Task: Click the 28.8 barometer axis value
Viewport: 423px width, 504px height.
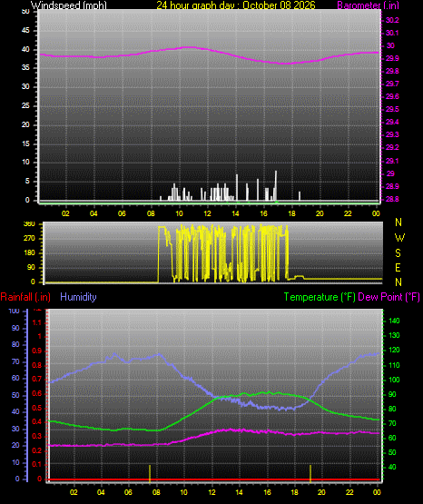Action: pyautogui.click(x=392, y=199)
